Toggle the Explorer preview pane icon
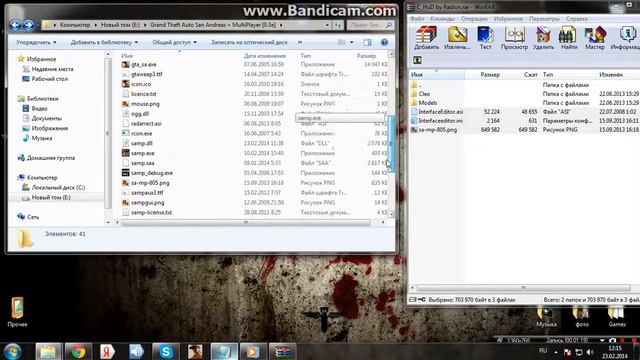 pyautogui.click(x=367, y=42)
